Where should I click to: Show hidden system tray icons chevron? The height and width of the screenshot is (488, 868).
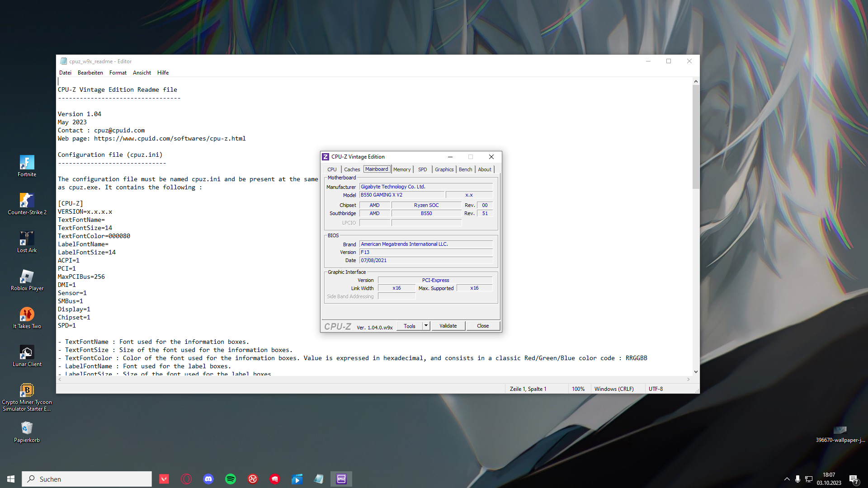(x=787, y=479)
